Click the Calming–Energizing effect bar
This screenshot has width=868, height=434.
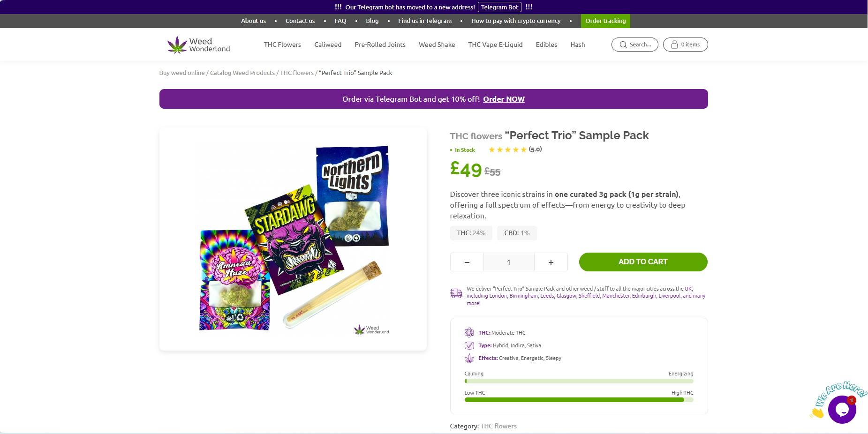click(579, 381)
